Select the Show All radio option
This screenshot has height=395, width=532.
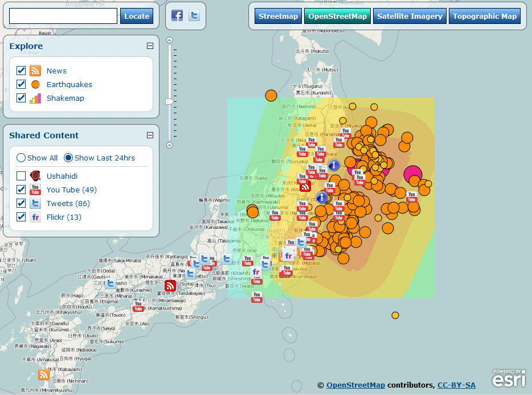tap(20, 158)
